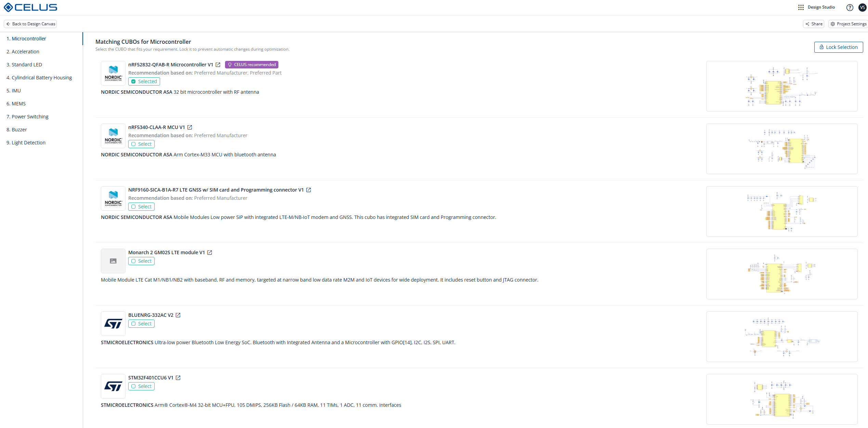Image resolution: width=868 pixels, height=428 pixels.
Task: Open the help question mark icon
Action: 850,8
